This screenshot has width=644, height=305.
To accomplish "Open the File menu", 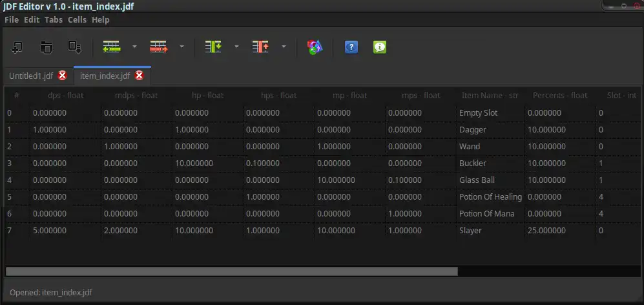I will [12, 20].
